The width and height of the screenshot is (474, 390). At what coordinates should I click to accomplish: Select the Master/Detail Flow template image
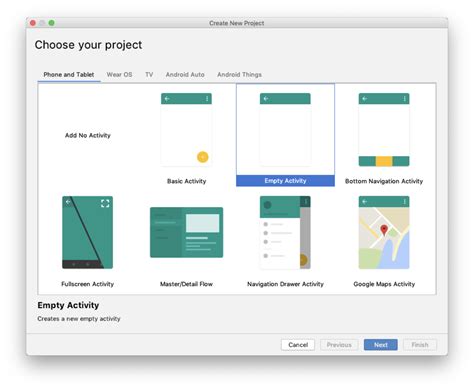(x=186, y=232)
